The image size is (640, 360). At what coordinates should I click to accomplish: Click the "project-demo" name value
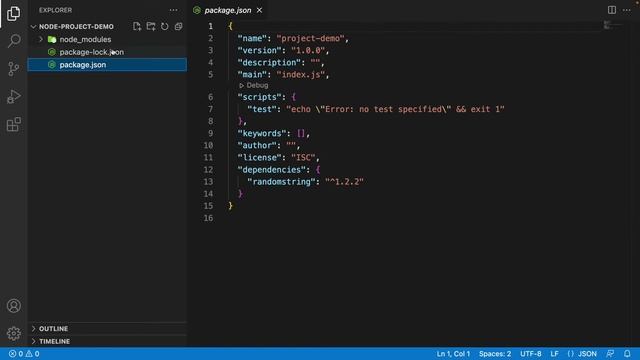click(310, 38)
